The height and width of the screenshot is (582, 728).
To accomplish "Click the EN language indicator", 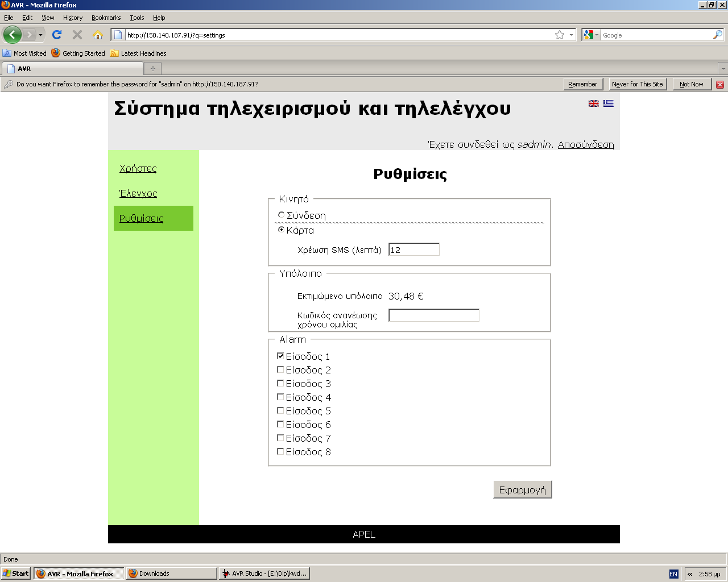I will pyautogui.click(x=673, y=574).
